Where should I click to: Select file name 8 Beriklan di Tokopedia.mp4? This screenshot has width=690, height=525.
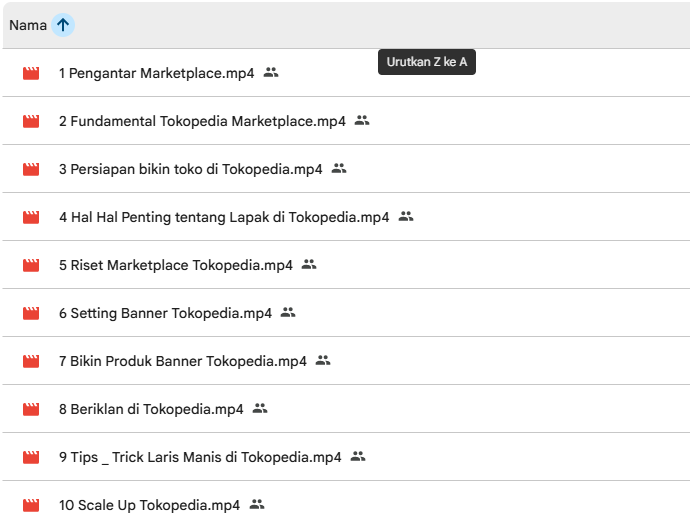(151, 409)
